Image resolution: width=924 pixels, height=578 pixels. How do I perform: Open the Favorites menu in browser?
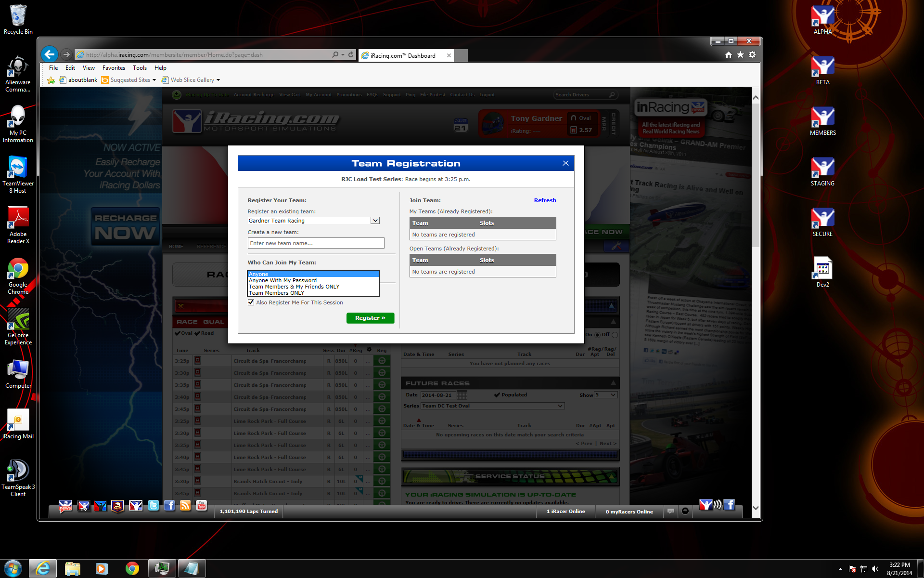pos(114,68)
